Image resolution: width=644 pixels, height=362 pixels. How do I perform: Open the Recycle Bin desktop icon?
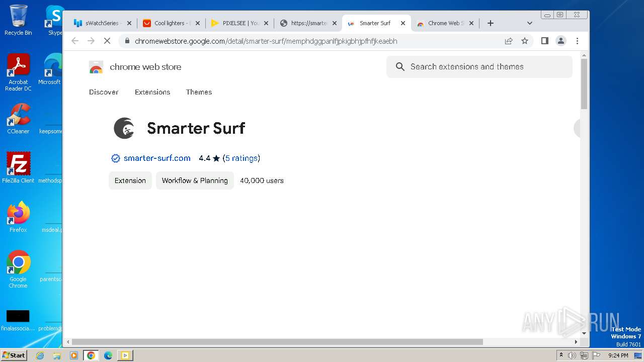pyautogui.click(x=18, y=20)
